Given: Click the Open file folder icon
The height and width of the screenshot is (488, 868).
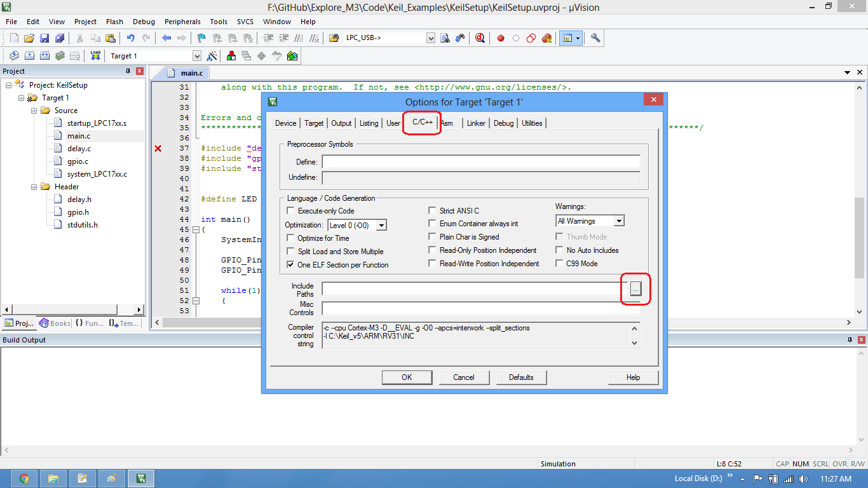Looking at the screenshot, I should (x=29, y=38).
